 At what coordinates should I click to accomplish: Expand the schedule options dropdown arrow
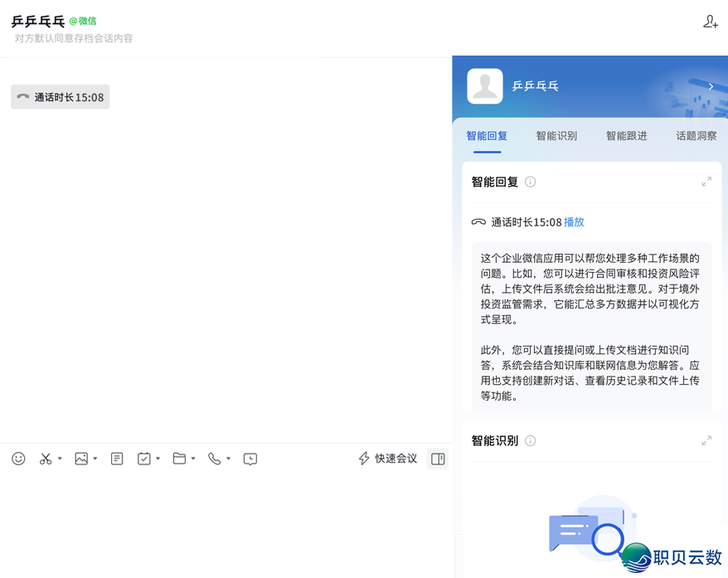pyautogui.click(x=158, y=459)
